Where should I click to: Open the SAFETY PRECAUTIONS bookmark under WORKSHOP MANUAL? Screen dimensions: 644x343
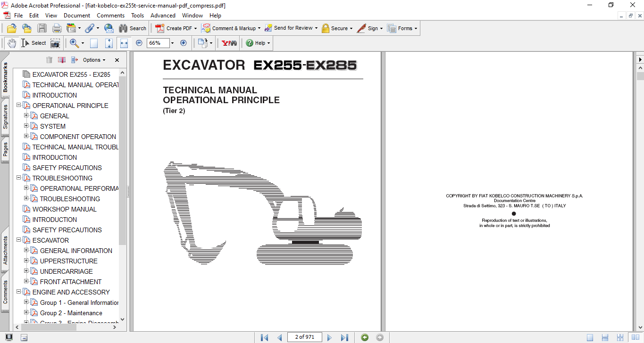click(x=67, y=230)
